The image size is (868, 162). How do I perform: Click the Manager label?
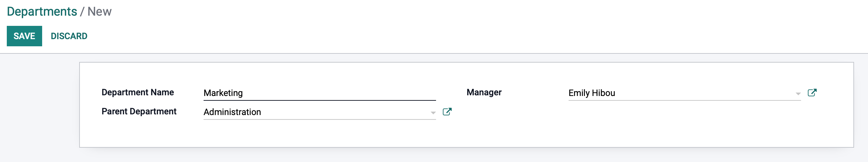click(x=484, y=92)
